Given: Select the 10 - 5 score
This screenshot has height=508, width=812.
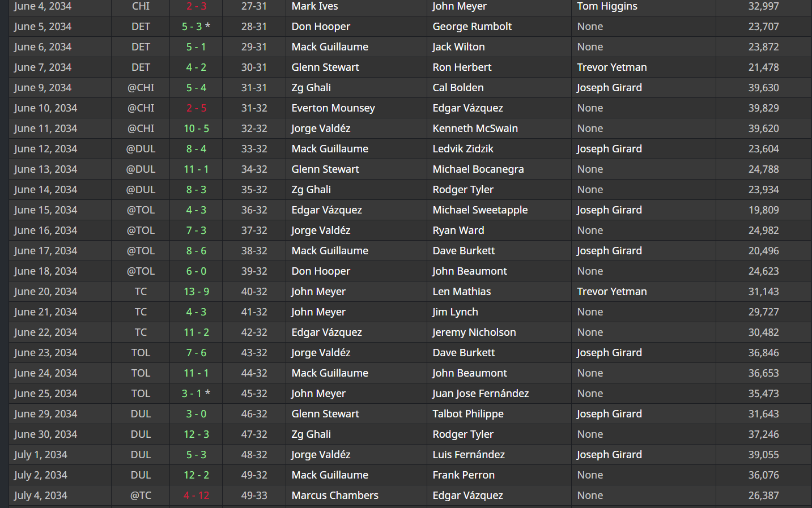Looking at the screenshot, I should pyautogui.click(x=196, y=129).
